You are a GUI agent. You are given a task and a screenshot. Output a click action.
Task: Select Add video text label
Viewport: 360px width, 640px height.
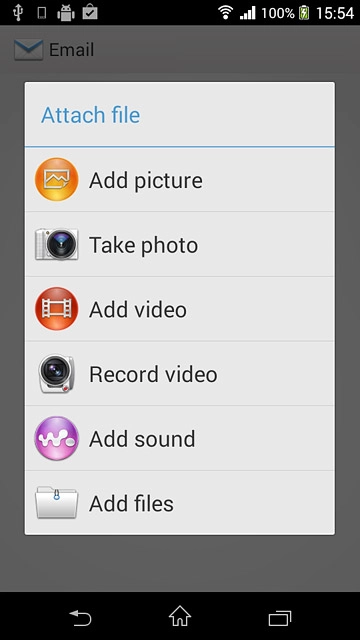(x=138, y=309)
